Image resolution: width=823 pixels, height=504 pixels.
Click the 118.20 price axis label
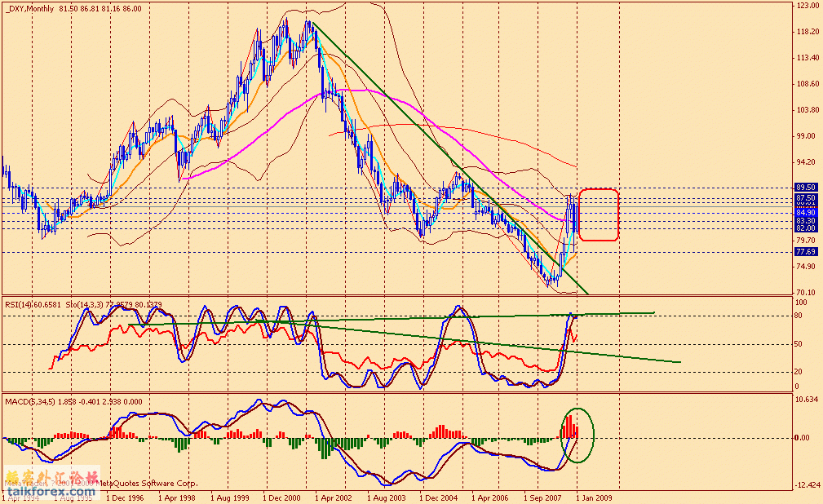pos(808,32)
